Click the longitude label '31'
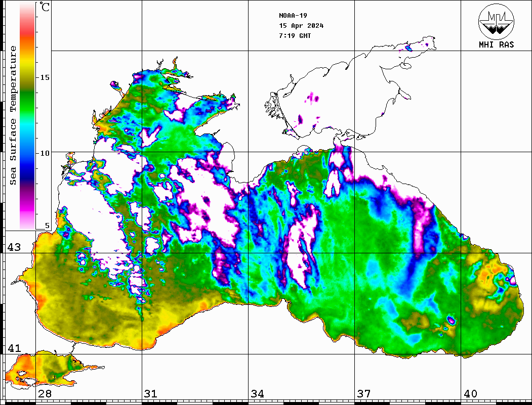This screenshot has width=532, height=405. point(151,394)
